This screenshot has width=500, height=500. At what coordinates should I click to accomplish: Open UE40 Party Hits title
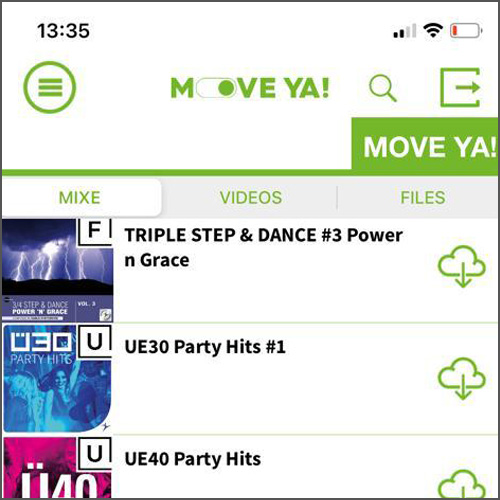pos(193,459)
